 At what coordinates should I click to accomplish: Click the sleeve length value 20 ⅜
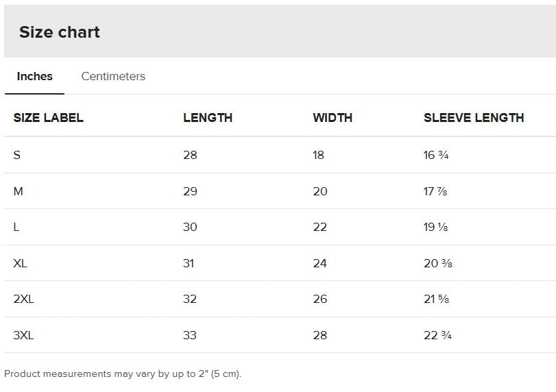coord(437,263)
